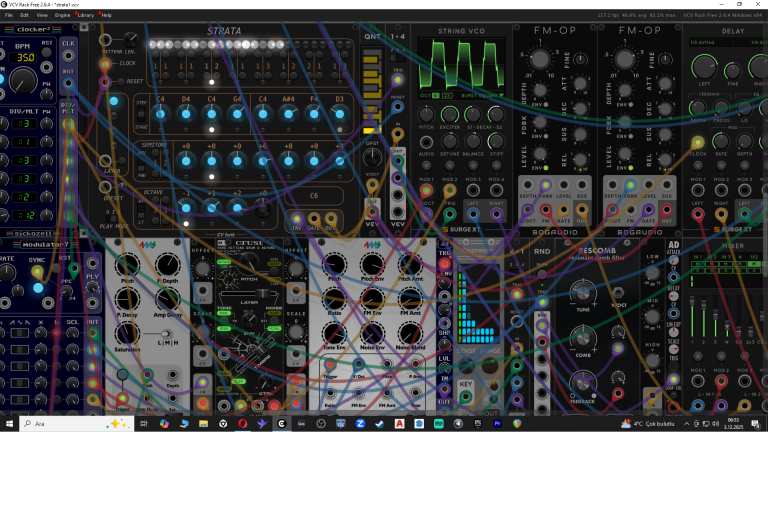Open Premiere Pro from taskbar
The width and height of the screenshot is (768, 518).
point(497,424)
